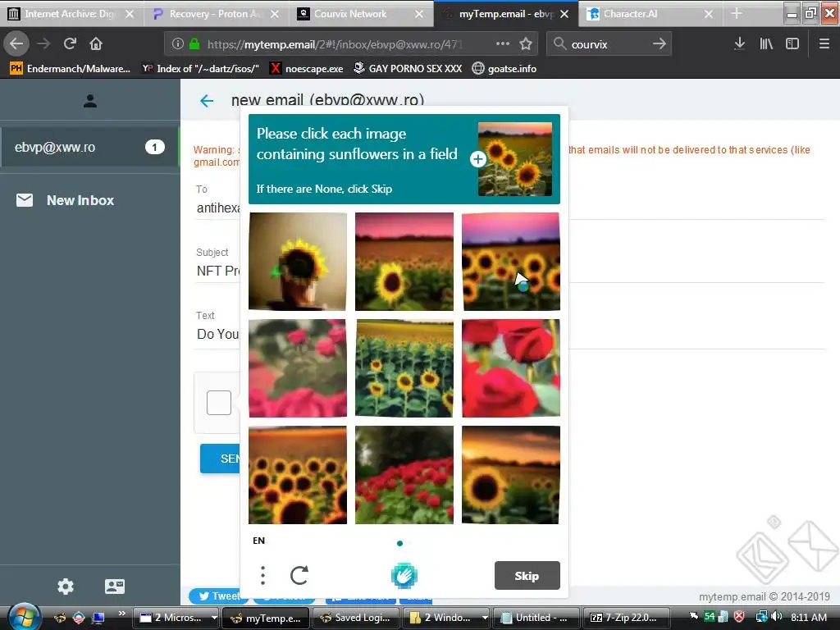
Task: Reload the current page
Action: coord(70,43)
